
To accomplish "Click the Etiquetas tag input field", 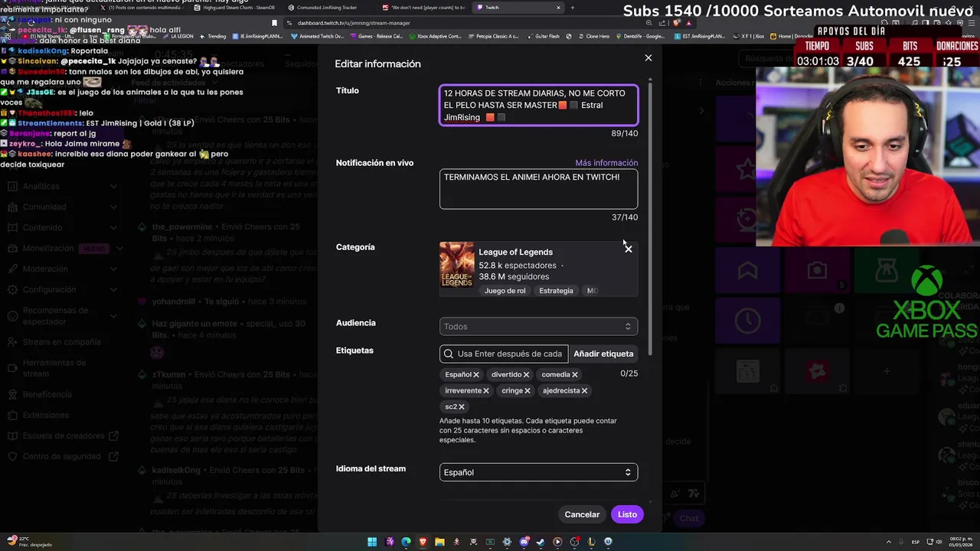I will [505, 354].
